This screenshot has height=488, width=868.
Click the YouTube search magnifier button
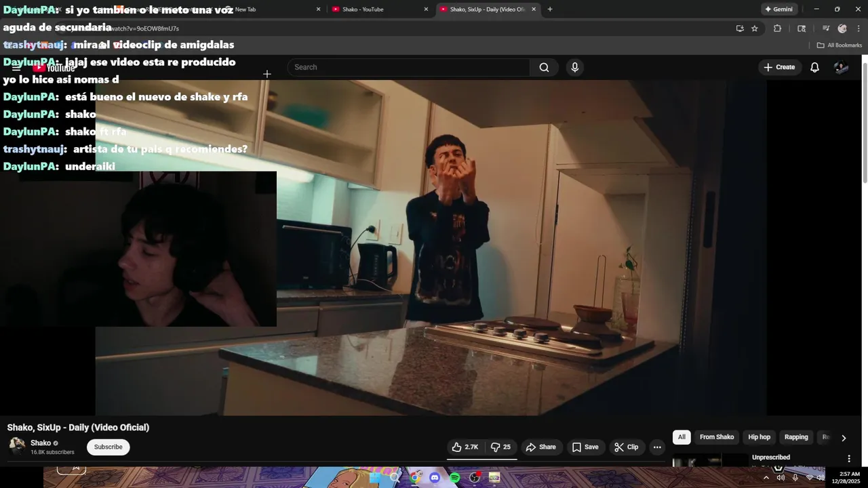click(544, 67)
